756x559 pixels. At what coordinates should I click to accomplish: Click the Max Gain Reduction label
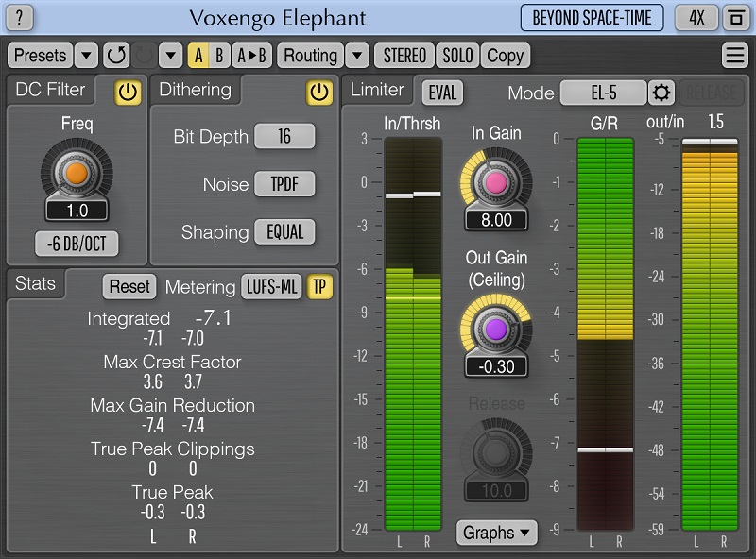pyautogui.click(x=173, y=405)
